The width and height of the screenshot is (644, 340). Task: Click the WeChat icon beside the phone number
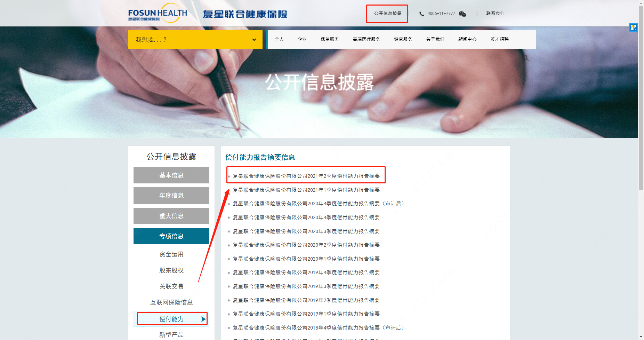462,14
